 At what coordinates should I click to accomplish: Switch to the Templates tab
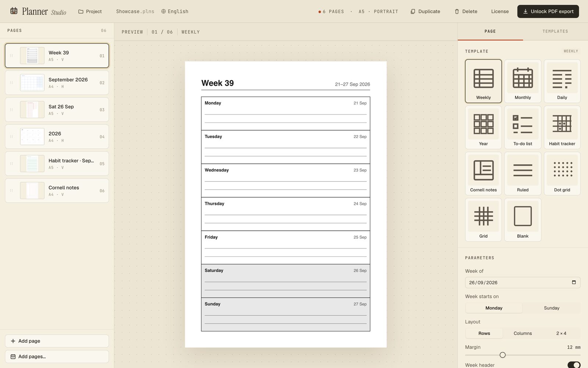point(555,31)
